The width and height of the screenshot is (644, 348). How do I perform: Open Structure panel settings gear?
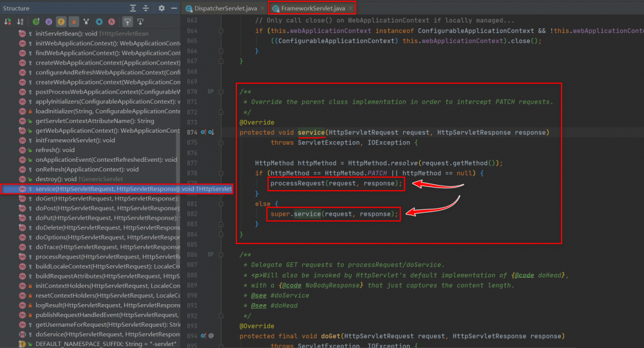(x=162, y=8)
